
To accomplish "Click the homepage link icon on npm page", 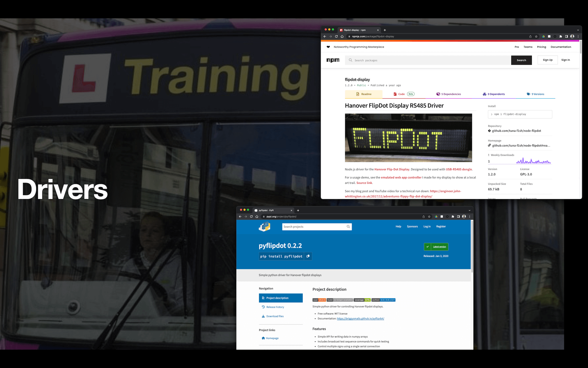I will [490, 145].
